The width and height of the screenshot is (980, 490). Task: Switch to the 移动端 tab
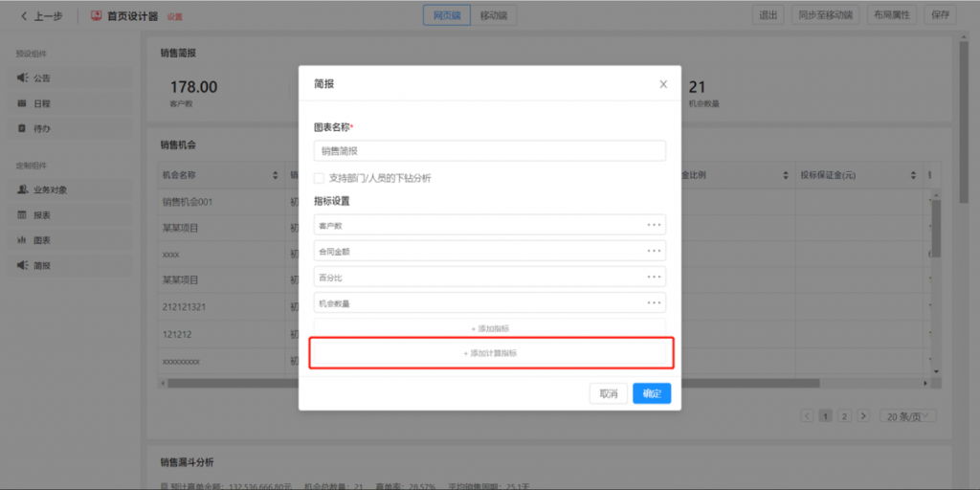(x=494, y=15)
